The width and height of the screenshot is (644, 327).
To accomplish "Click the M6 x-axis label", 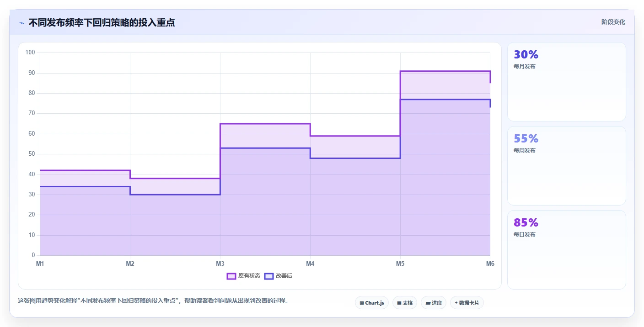I will (x=490, y=264).
